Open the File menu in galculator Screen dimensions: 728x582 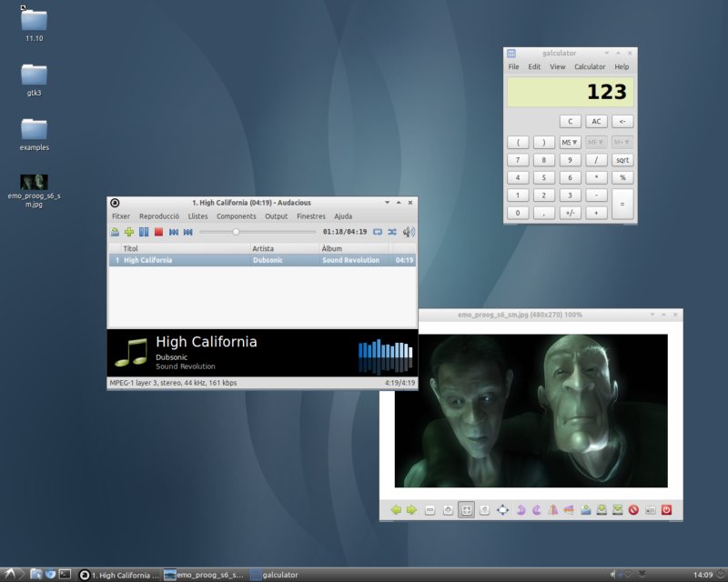(x=513, y=66)
